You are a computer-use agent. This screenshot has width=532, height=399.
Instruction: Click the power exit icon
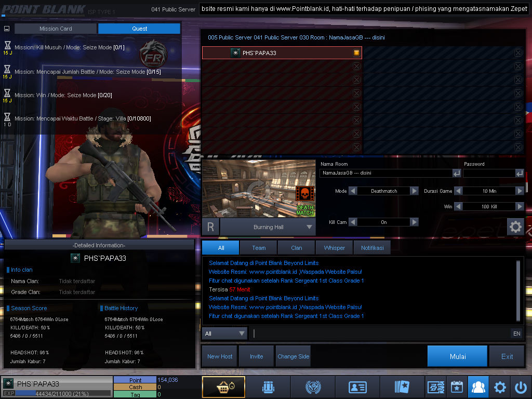[521, 387]
